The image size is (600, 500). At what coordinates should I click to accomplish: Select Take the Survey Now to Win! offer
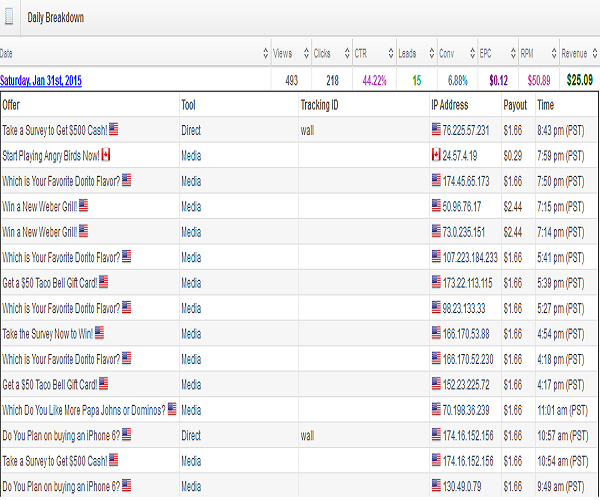click(x=48, y=334)
